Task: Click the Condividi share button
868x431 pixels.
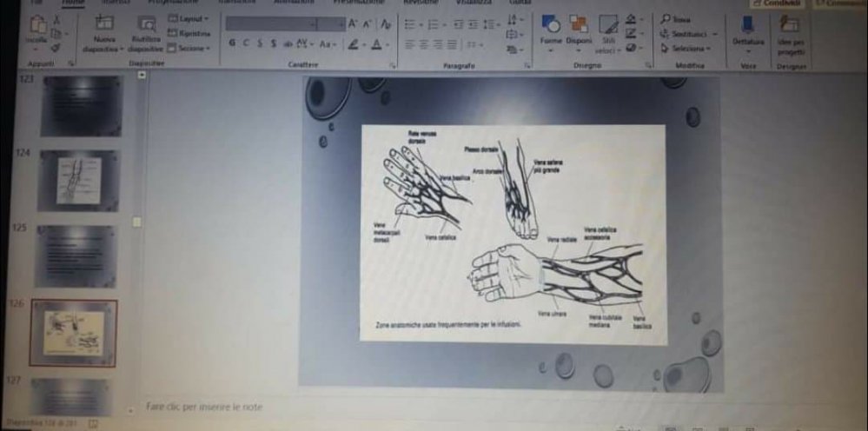Action: click(779, 3)
